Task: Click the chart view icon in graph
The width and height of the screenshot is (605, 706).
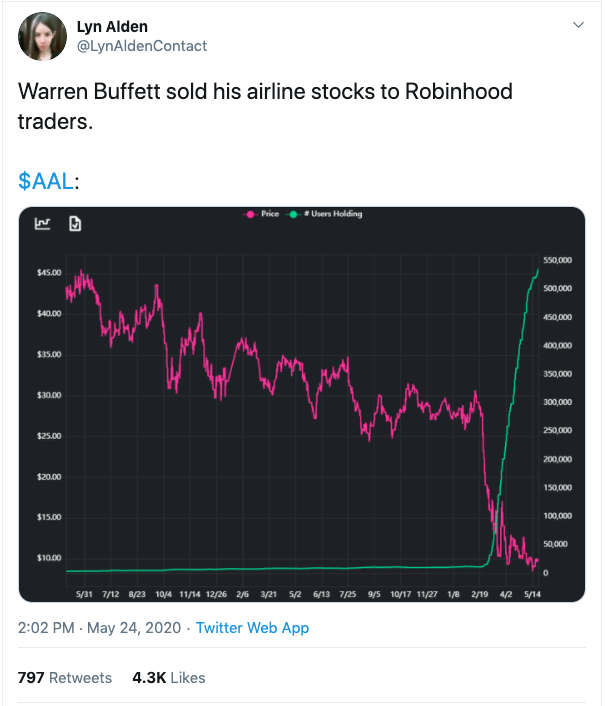Action: [42, 223]
